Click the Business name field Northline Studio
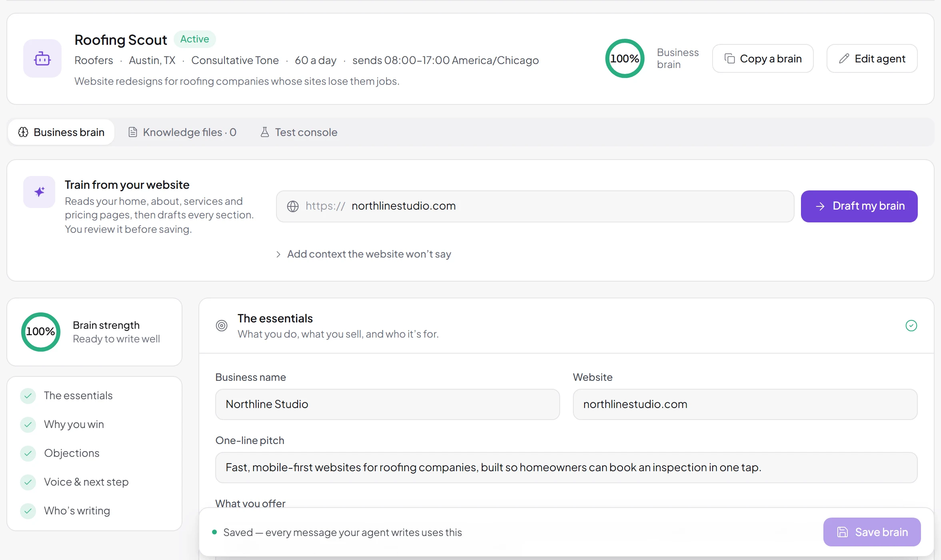The image size is (941, 560). (388, 404)
